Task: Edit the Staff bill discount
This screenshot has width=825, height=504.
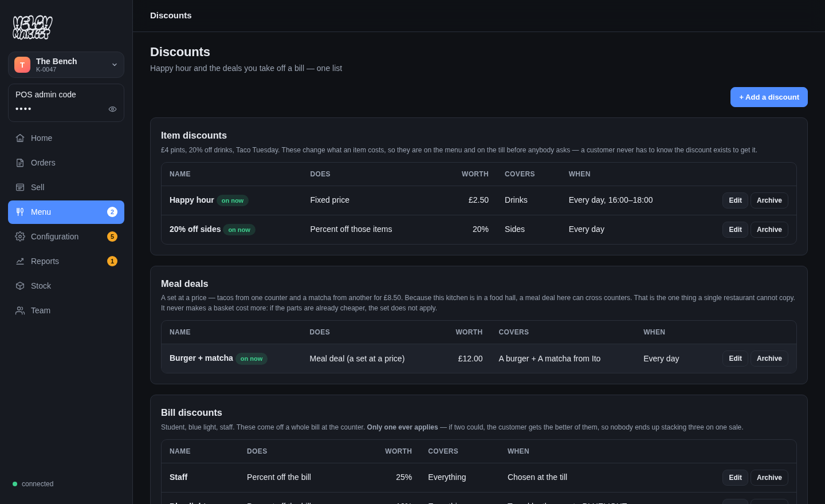Action: (735, 478)
